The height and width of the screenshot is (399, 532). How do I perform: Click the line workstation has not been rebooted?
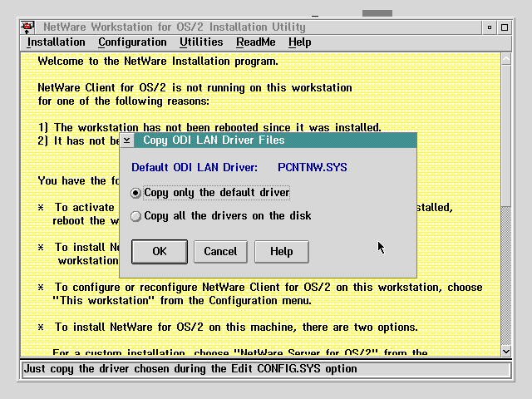click(209, 127)
